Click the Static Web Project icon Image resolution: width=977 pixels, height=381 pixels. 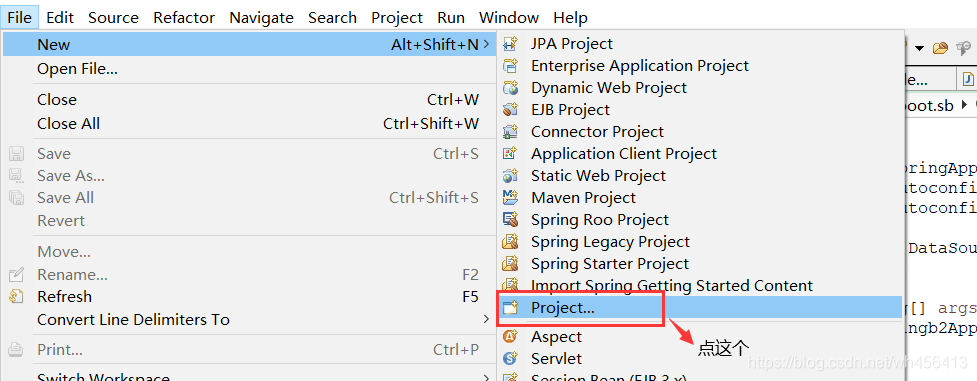point(510,176)
